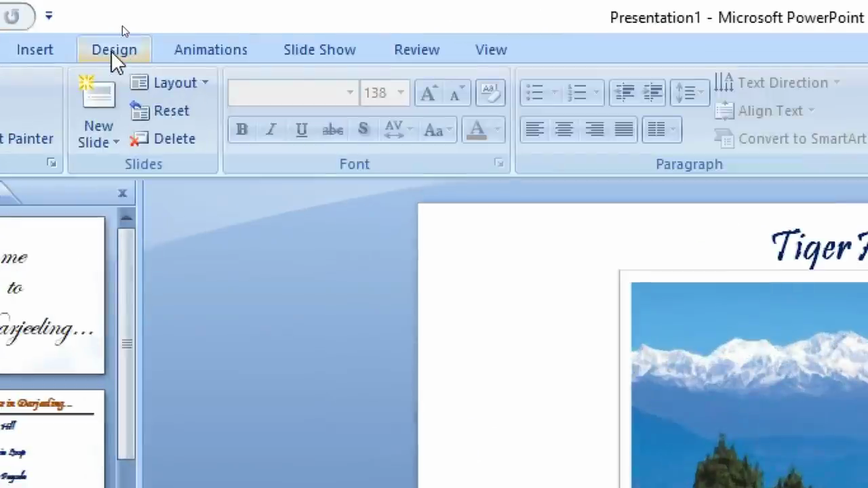868x488 pixels.
Task: Apply bullet list formatting
Action: 534,93
